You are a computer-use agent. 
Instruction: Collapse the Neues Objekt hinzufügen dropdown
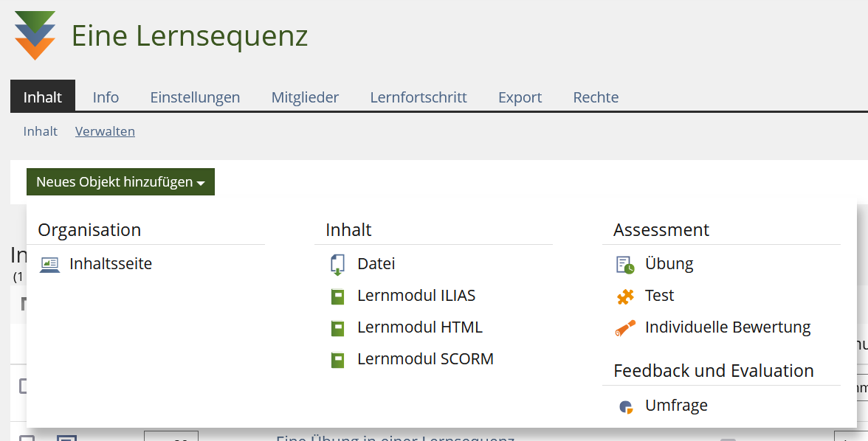click(x=120, y=182)
